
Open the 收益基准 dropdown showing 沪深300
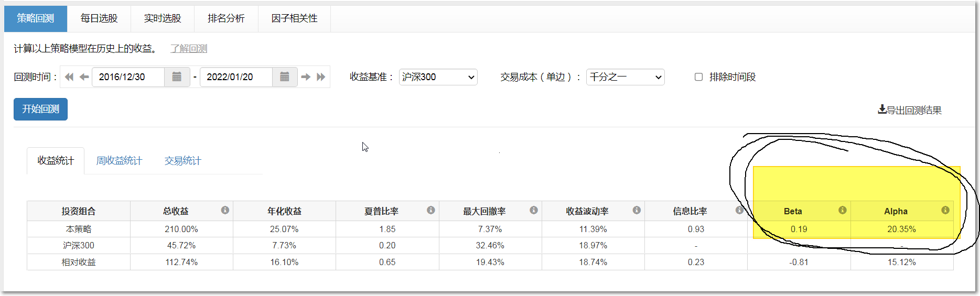(x=438, y=77)
